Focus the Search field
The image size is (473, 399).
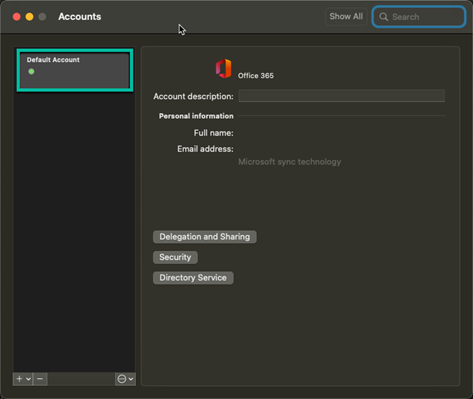(419, 17)
